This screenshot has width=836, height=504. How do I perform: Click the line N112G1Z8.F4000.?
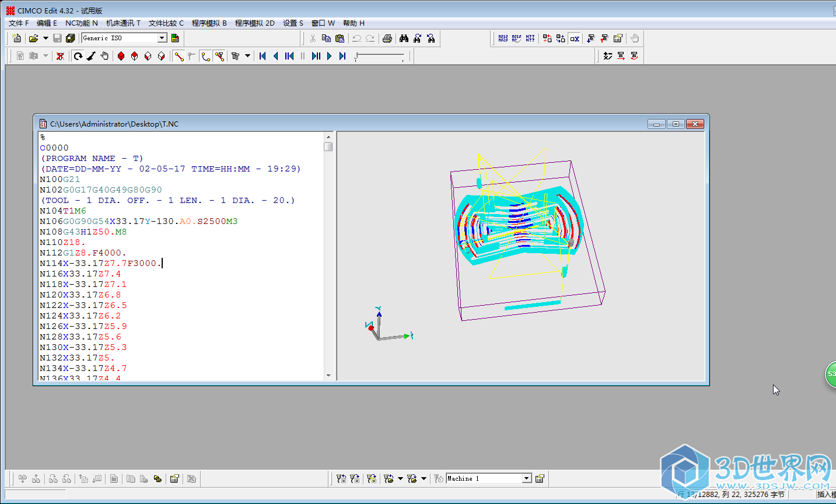83,253
